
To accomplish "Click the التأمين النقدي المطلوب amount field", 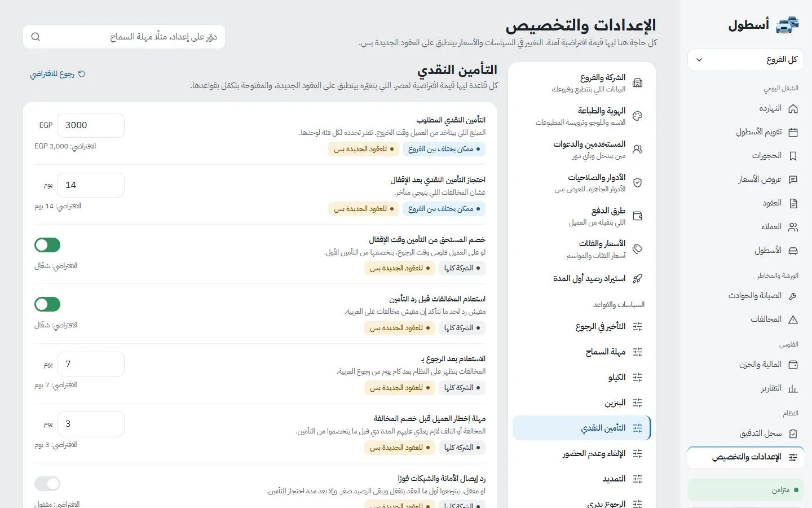I will pos(91,125).
